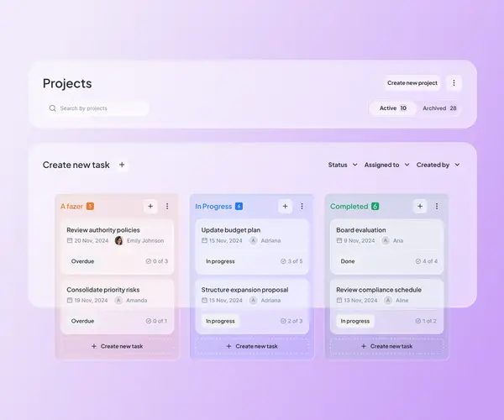The width and height of the screenshot is (504, 420).
Task: Click calendar icon next to 19 Nov, 2024
Action: 70,300
